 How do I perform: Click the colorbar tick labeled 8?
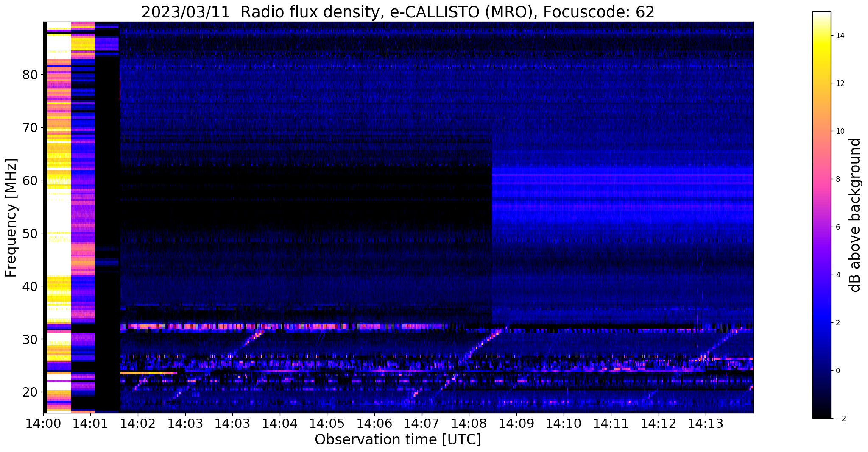pos(837,180)
